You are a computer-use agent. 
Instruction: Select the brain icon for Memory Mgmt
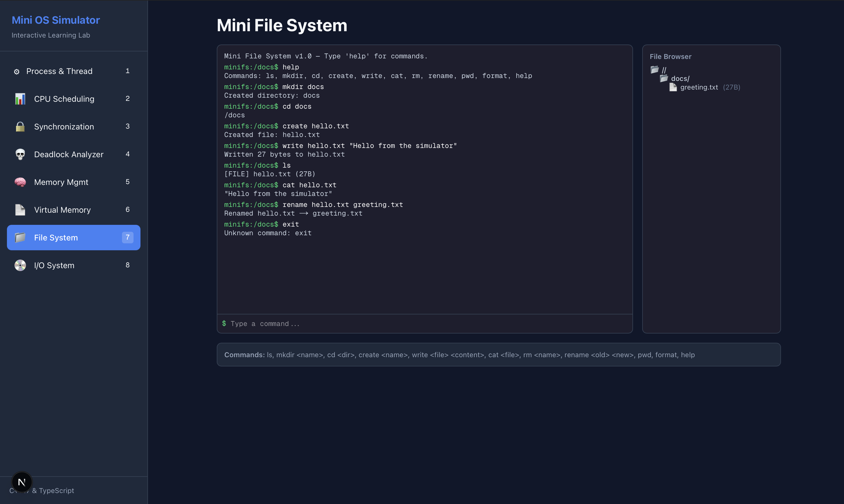click(x=20, y=182)
